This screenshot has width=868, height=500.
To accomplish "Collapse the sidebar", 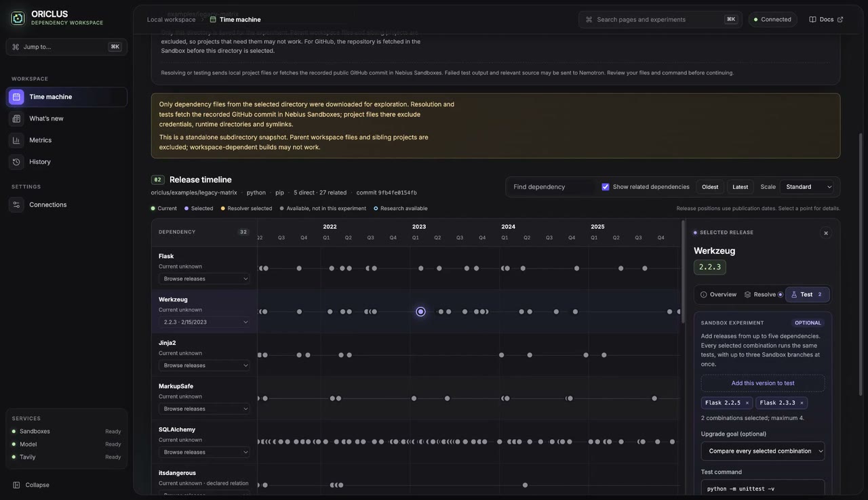I will point(31,485).
